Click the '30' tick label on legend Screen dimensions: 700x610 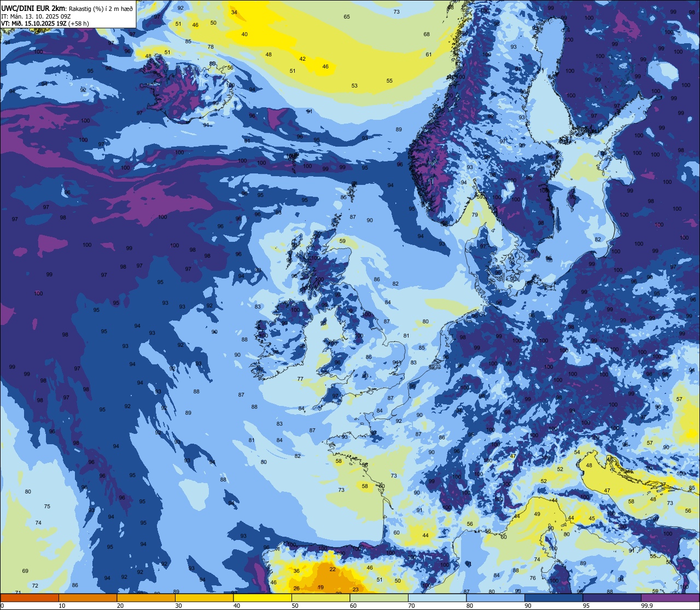pos(178,606)
